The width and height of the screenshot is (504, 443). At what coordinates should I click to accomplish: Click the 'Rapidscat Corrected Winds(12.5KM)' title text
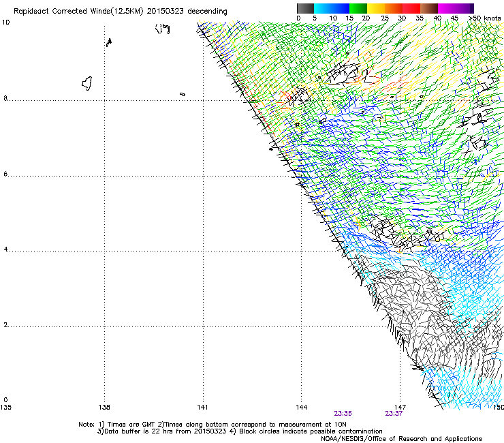coord(78,12)
